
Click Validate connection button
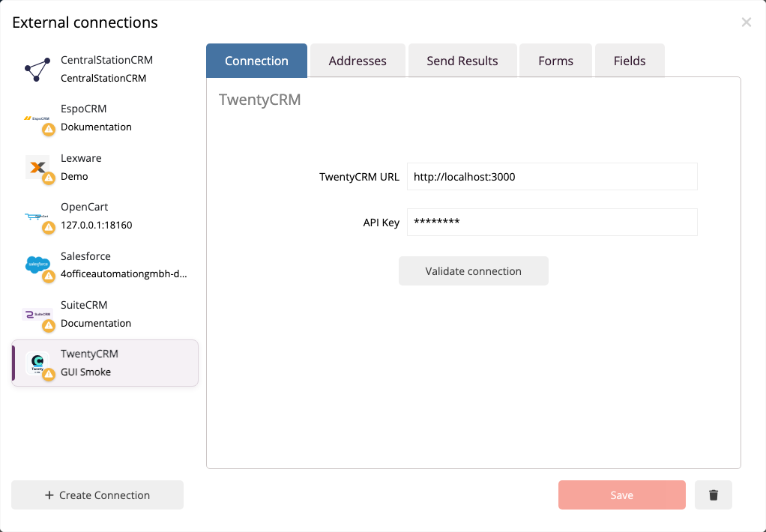(474, 271)
